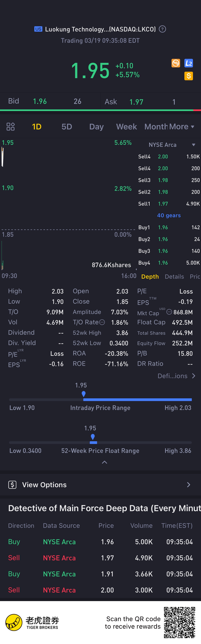The image size is (201, 644).
Task: Switch chart to the 5D tab
Action: point(67,127)
